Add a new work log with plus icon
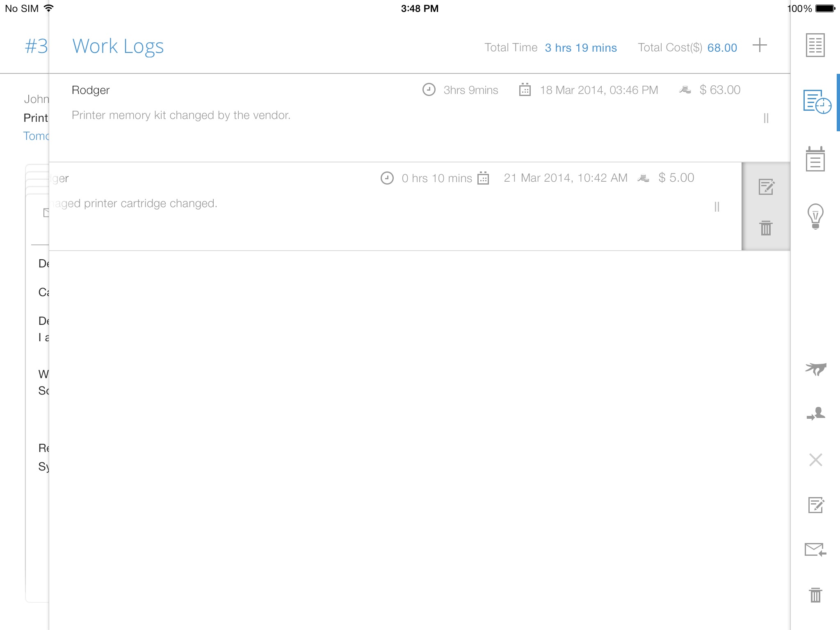Screen dimensions: 840x630 [x=760, y=45]
